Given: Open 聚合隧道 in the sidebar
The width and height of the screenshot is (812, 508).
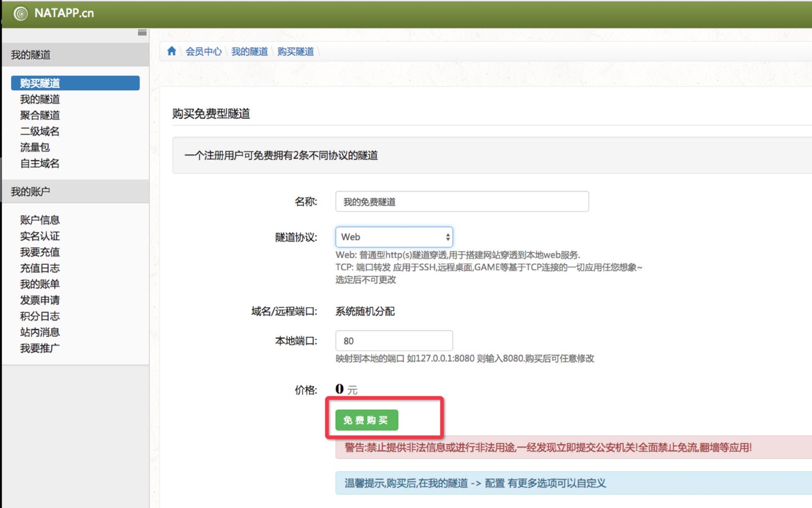Looking at the screenshot, I should [40, 115].
